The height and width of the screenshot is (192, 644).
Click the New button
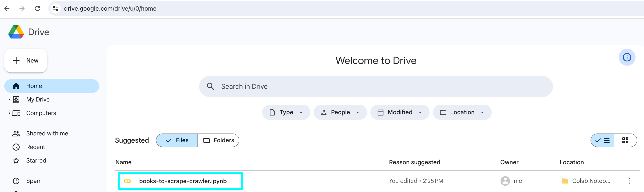tap(26, 61)
